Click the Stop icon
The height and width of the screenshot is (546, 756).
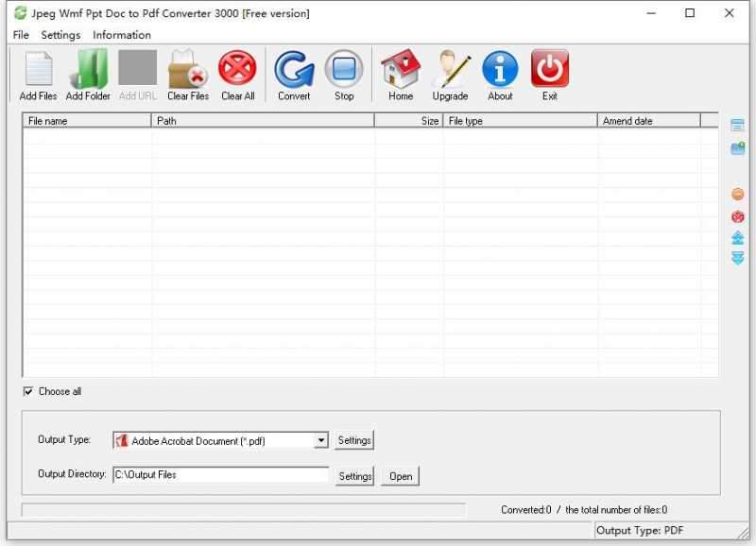point(344,75)
